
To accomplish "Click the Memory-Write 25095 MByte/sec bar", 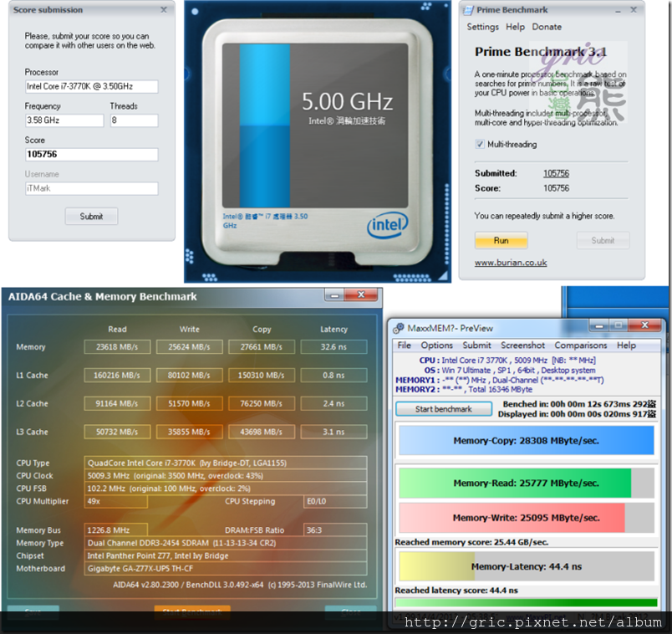I will 527,518.
